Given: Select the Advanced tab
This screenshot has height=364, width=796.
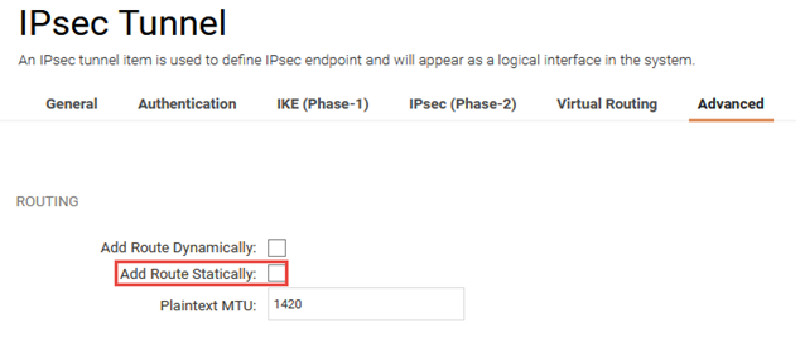Looking at the screenshot, I should 731,104.
